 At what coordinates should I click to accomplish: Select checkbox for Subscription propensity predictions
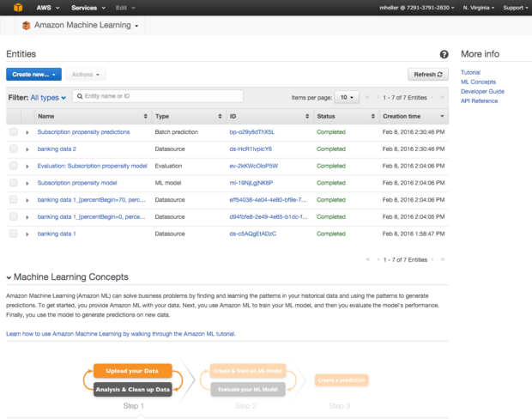pyautogui.click(x=13, y=131)
